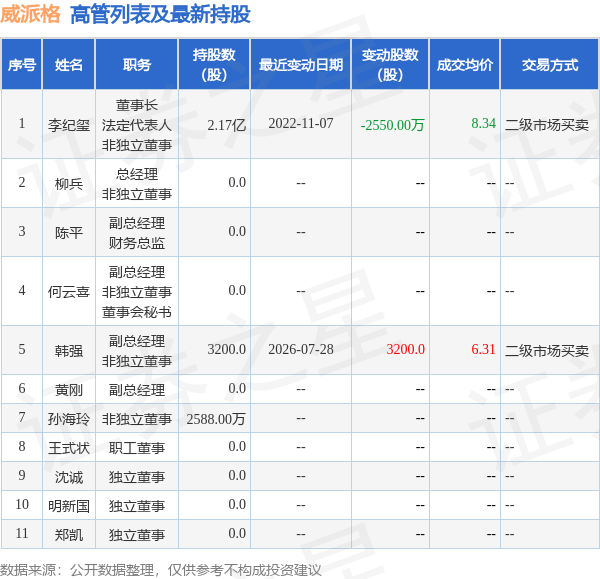Click the 成交均价 column header
This screenshot has width=600, height=579.
465,64
